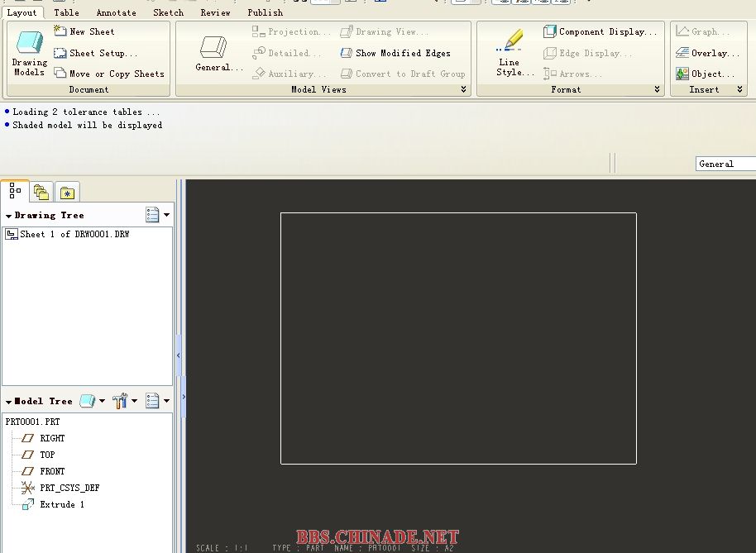Open the folder browser navigator tab
The image size is (756, 553).
[x=41, y=193]
